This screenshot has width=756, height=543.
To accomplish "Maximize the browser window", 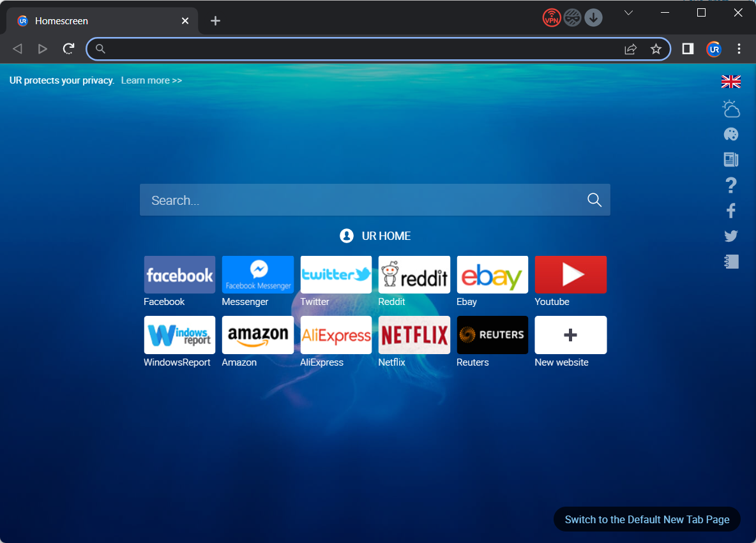I will [702, 13].
